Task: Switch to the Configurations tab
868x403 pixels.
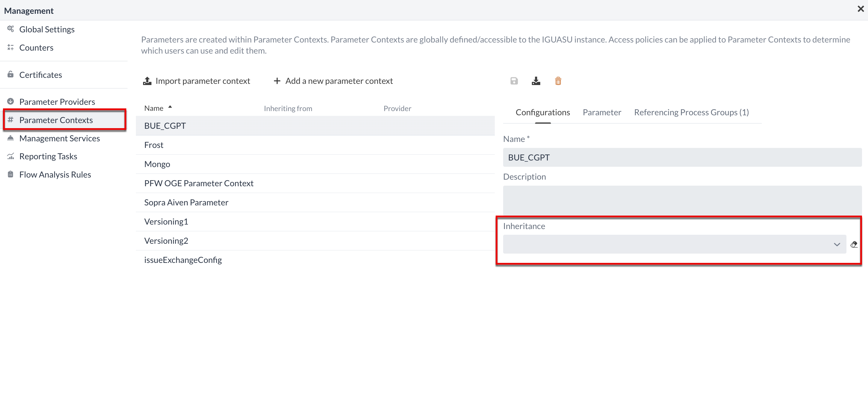Action: point(543,112)
